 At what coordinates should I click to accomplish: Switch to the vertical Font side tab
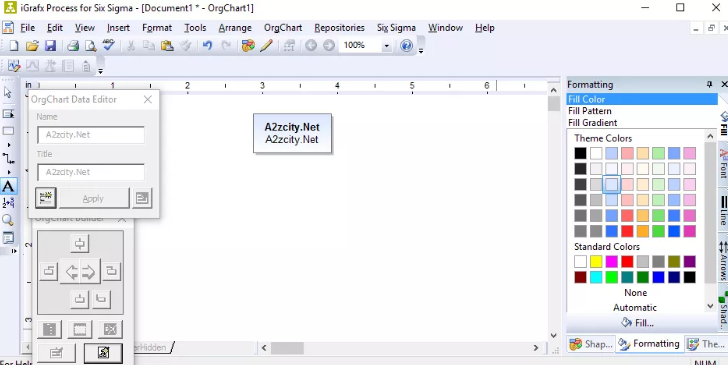click(x=723, y=163)
